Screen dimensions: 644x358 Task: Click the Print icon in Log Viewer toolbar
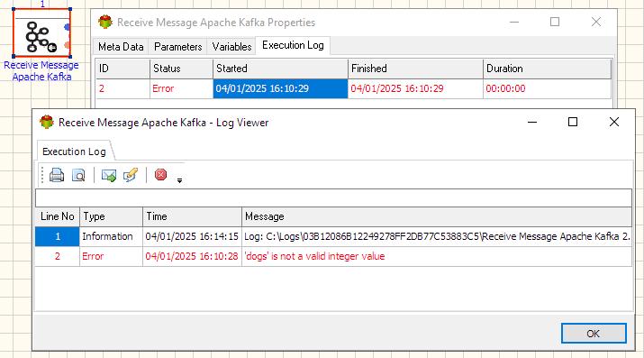57,175
